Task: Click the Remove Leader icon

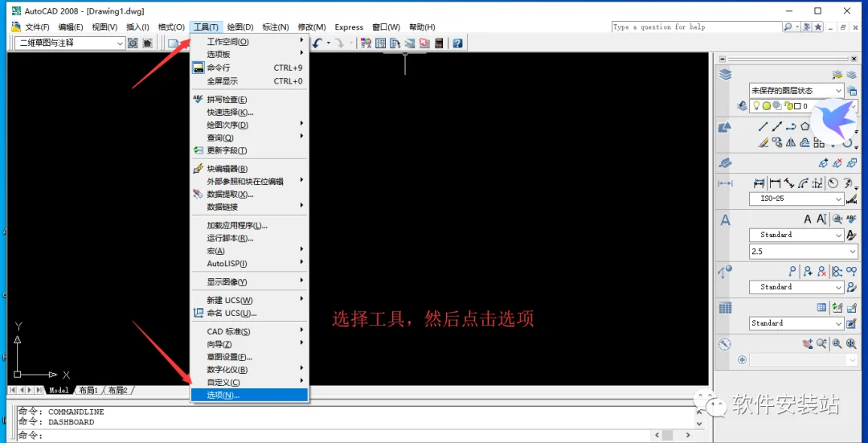Action: 821,271
